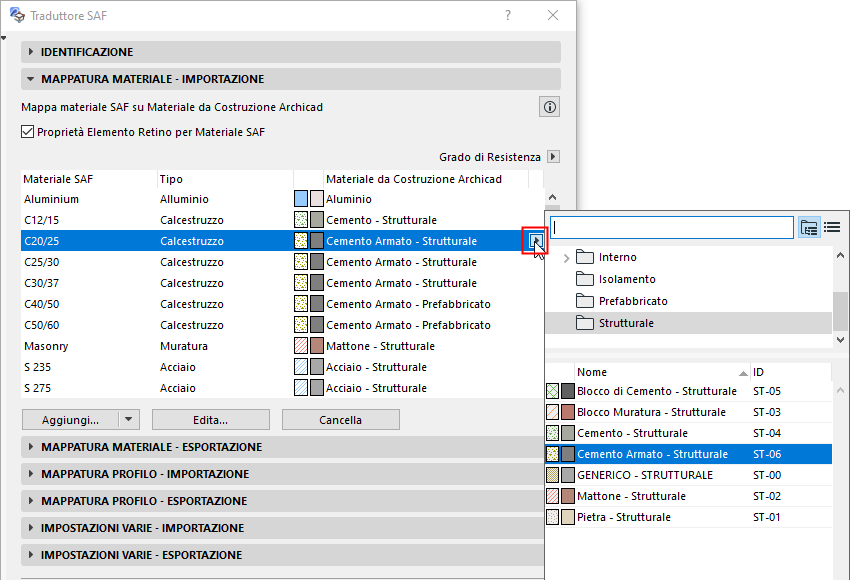Sort materials by ID column header
850x580 pixels.
[x=790, y=372]
